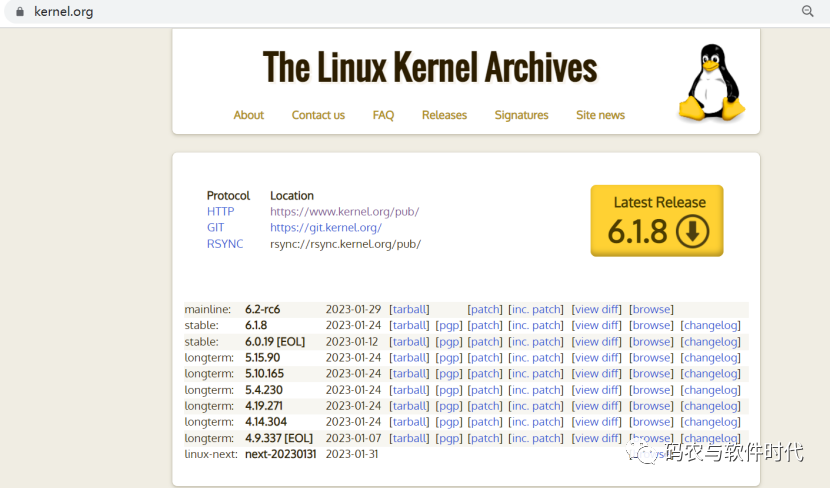830x488 pixels.
Task: Open pgp for 4.9.337 [EOL]
Action: tap(449, 438)
